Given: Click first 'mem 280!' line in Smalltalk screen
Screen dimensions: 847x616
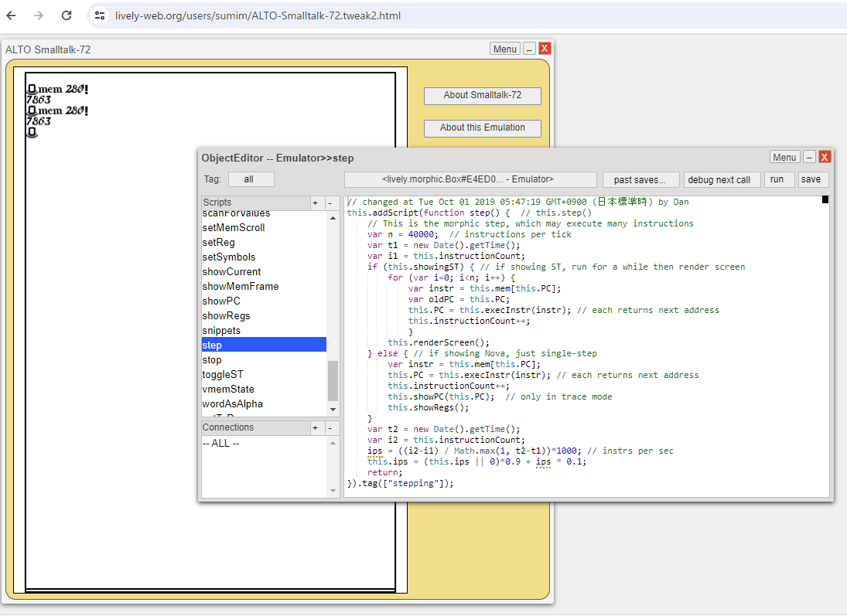Looking at the screenshot, I should [x=57, y=89].
